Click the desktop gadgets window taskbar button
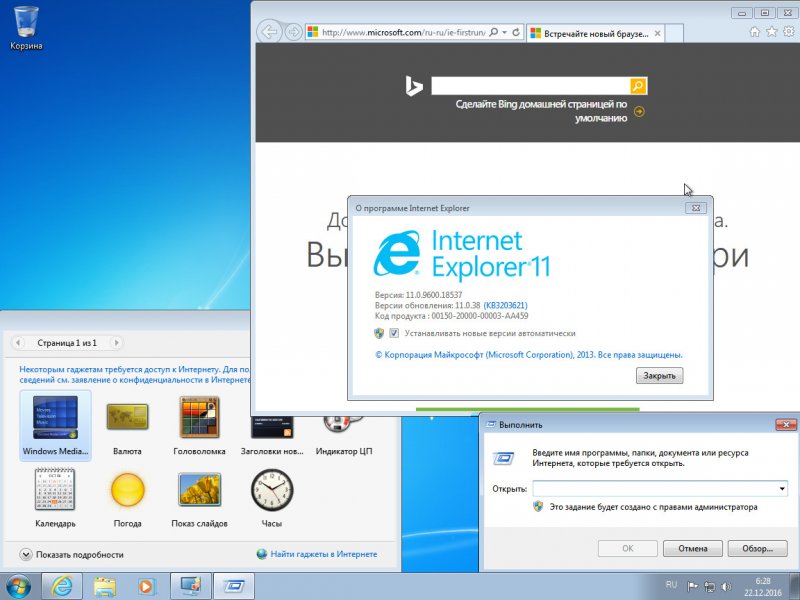This screenshot has width=800, height=600. [190, 586]
